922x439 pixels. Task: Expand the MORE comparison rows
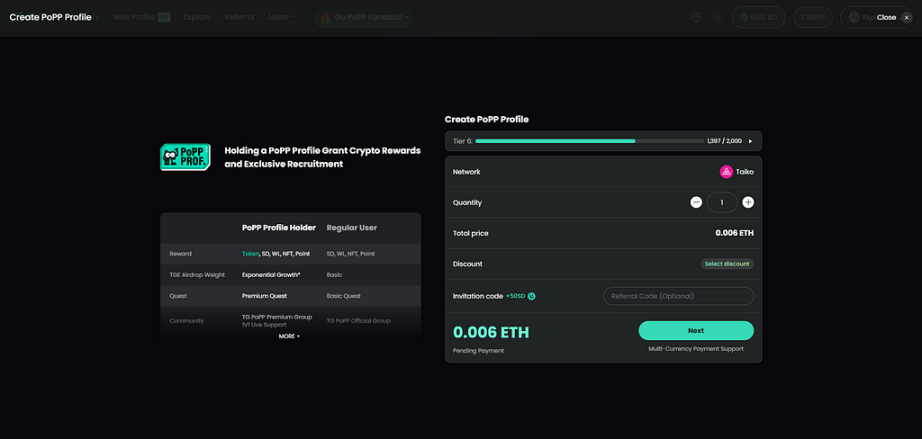click(289, 336)
